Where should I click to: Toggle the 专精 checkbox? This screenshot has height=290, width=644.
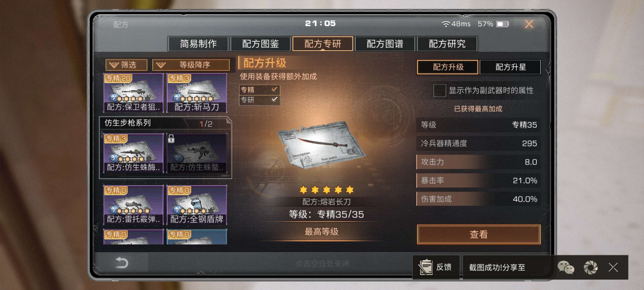tap(274, 89)
